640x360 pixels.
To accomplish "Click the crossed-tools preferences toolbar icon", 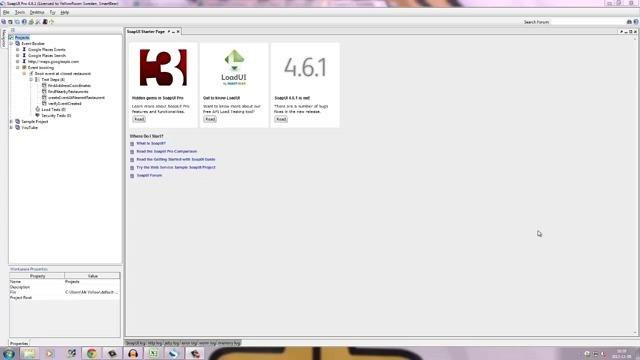I will (x=38, y=22).
